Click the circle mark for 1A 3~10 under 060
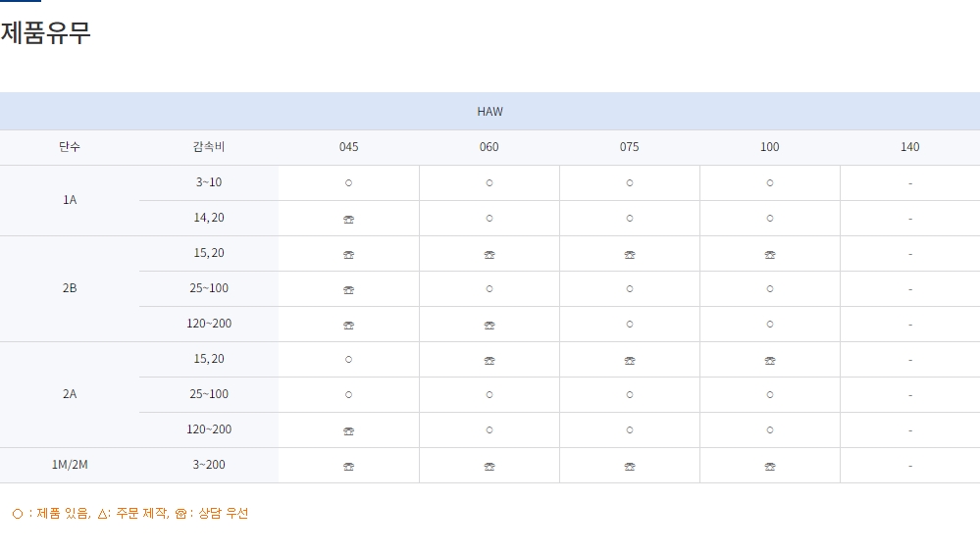This screenshot has height=554, width=980. [x=490, y=183]
